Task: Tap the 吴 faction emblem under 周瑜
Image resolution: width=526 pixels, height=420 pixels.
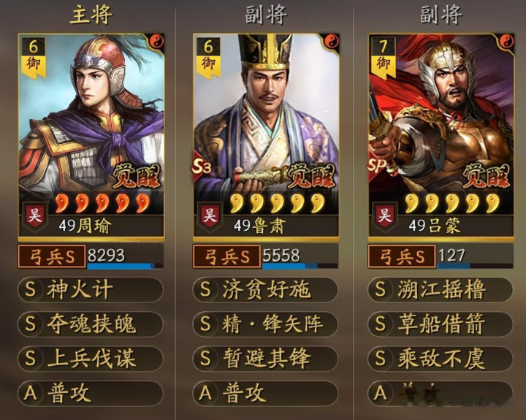Action: (x=35, y=215)
